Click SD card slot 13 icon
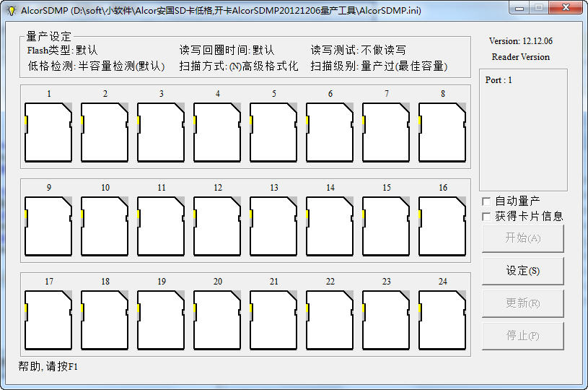This screenshot has height=390, width=588. click(x=273, y=226)
